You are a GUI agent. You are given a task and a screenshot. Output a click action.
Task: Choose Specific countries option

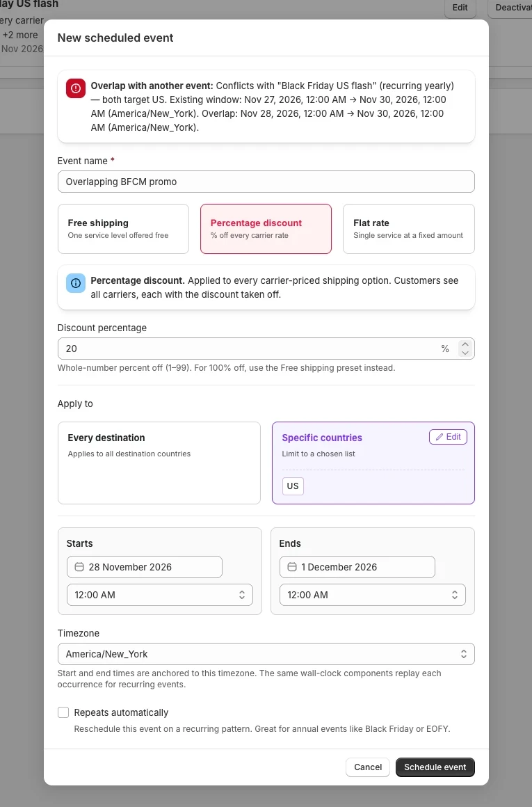click(373, 463)
